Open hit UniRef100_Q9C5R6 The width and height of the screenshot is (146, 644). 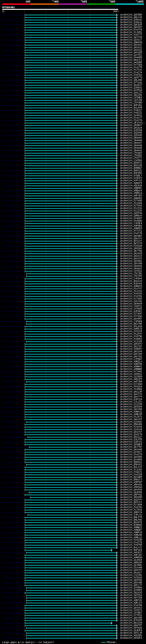pos(131,15)
